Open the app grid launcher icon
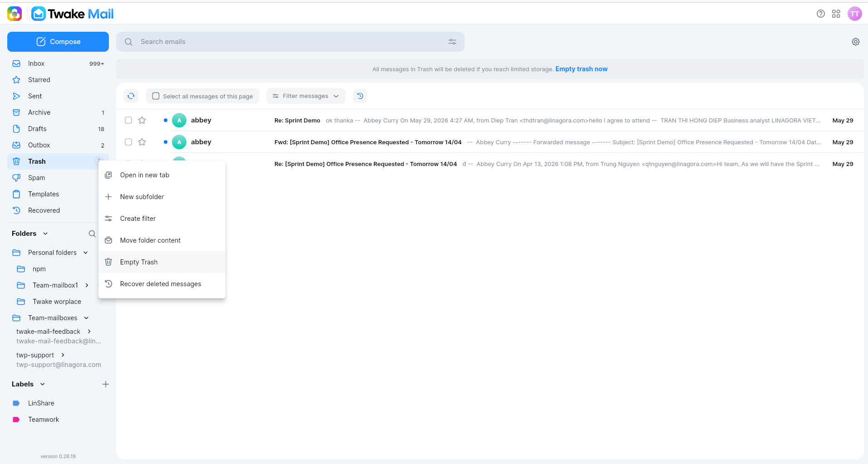This screenshot has width=868, height=464. click(x=836, y=14)
